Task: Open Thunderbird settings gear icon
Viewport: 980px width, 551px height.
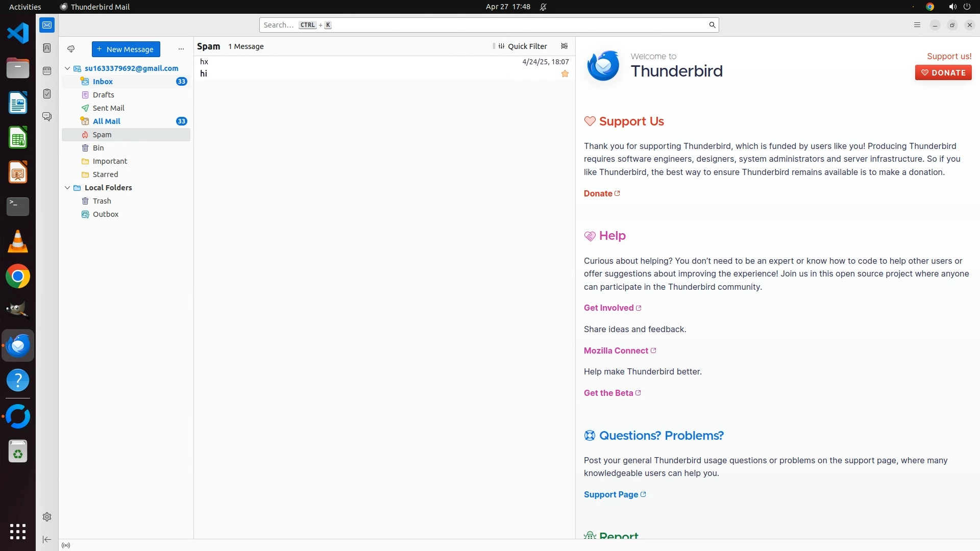Action: pyautogui.click(x=47, y=517)
